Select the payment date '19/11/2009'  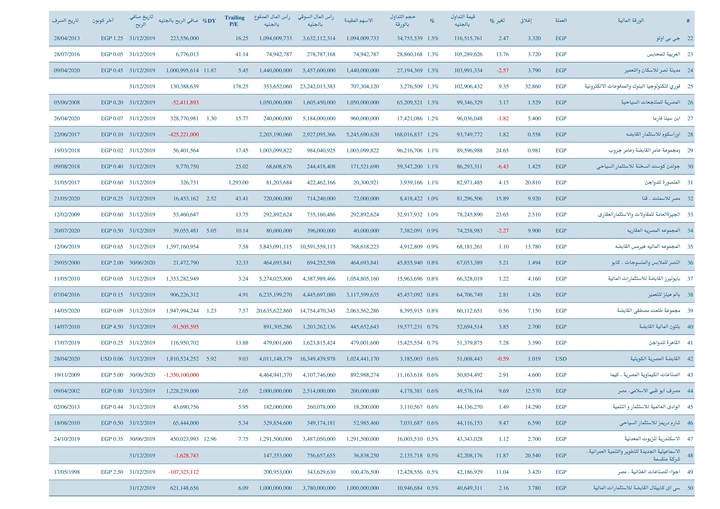[x=67, y=375]
